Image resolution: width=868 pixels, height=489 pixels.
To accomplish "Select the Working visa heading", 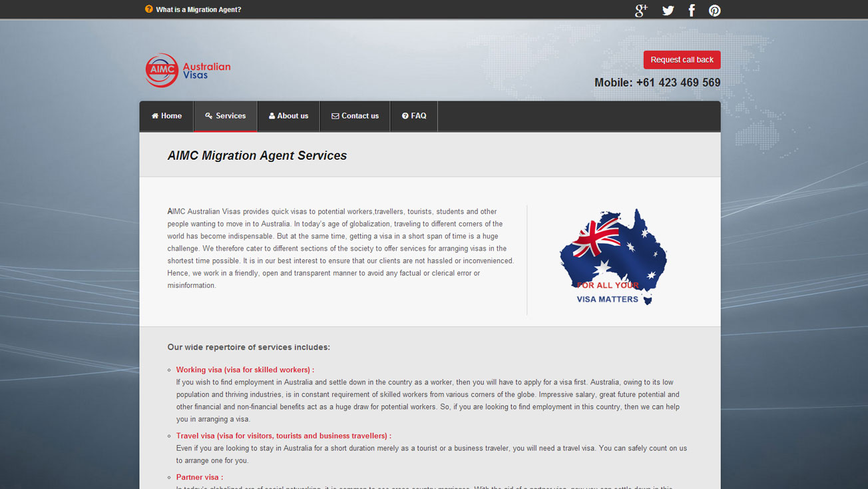I will tap(245, 370).
